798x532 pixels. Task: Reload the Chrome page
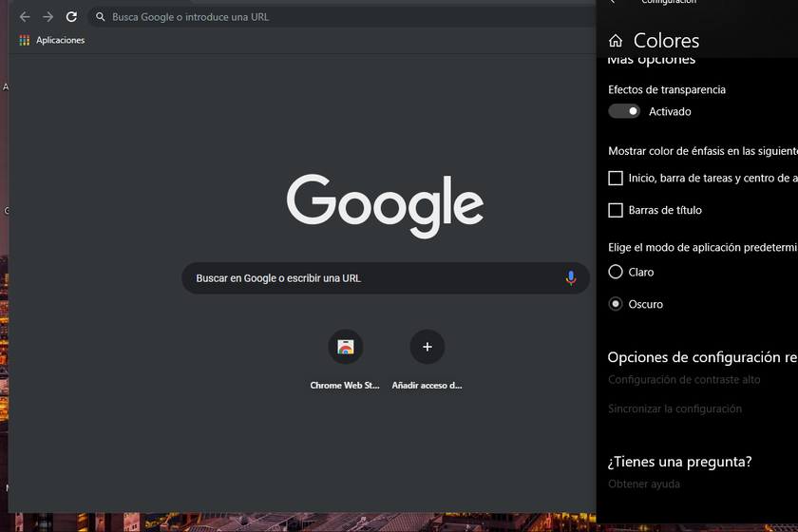click(72, 17)
